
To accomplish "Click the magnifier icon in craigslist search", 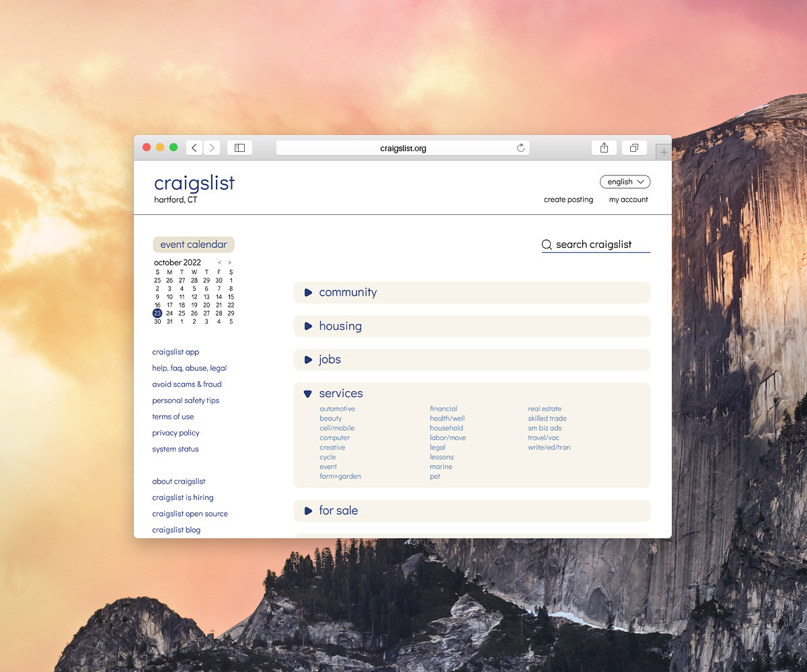I will click(547, 245).
